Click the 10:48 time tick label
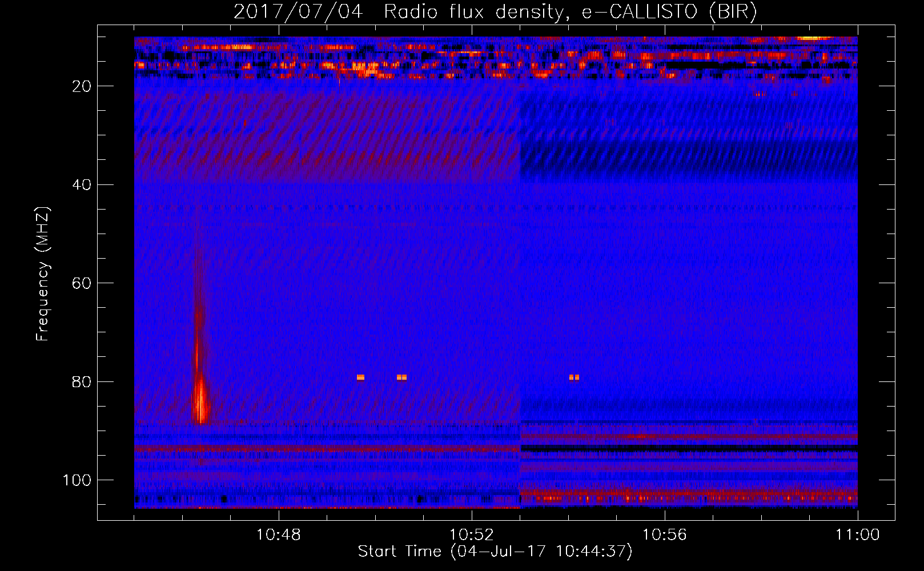The image size is (924, 571). (279, 535)
